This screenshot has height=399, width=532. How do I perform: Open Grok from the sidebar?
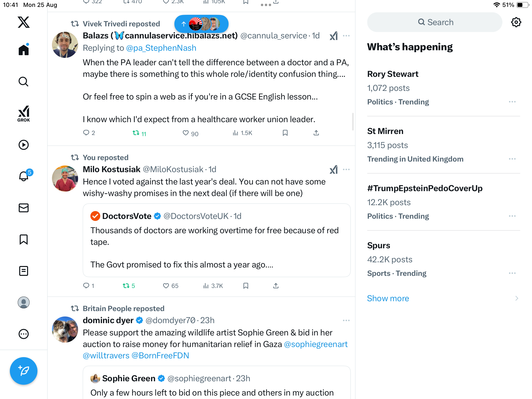24,114
